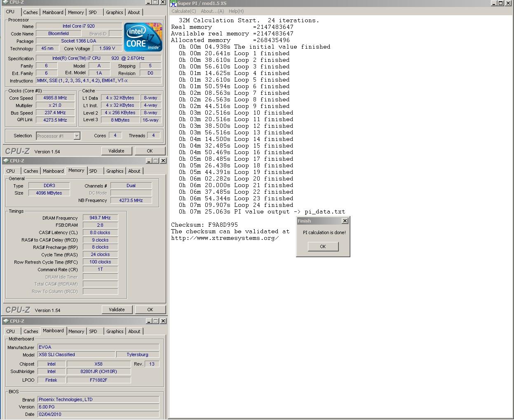Click the Core Speed value 4985.8 MHz
514x420 pixels.
(x=55, y=98)
